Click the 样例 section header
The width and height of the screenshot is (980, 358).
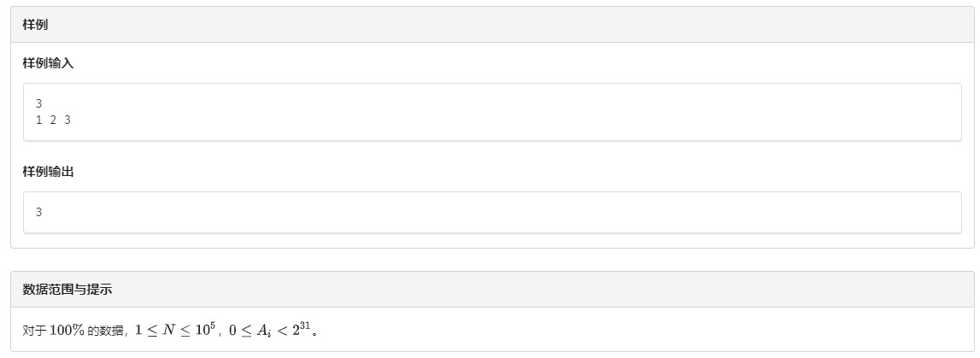[35, 25]
